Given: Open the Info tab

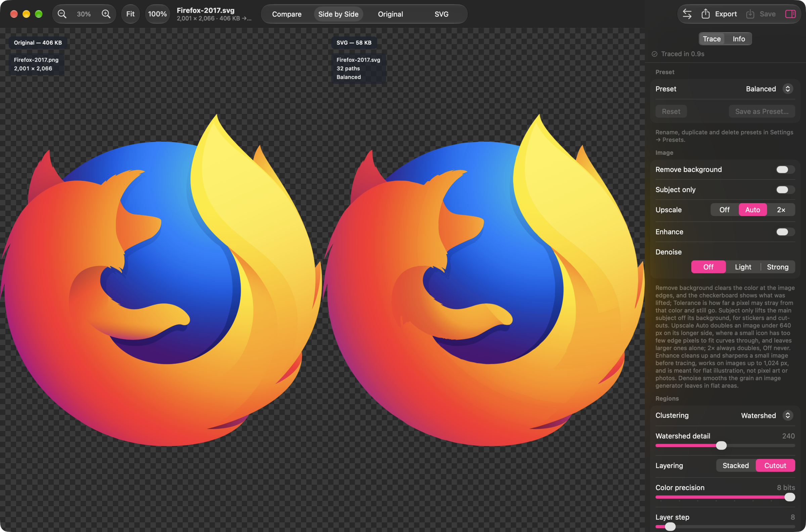Looking at the screenshot, I should 738,39.
